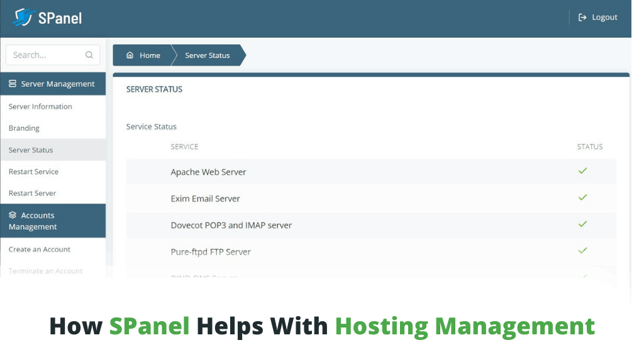This screenshot has width=644, height=362.
Task: Click the green checkmark beside Exim Email Server
Action: pos(582,197)
